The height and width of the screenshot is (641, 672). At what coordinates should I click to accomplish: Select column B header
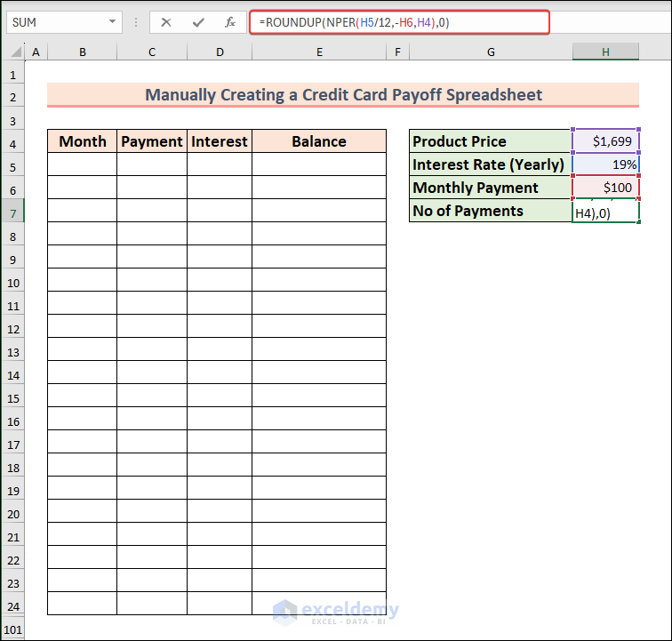tap(83, 52)
